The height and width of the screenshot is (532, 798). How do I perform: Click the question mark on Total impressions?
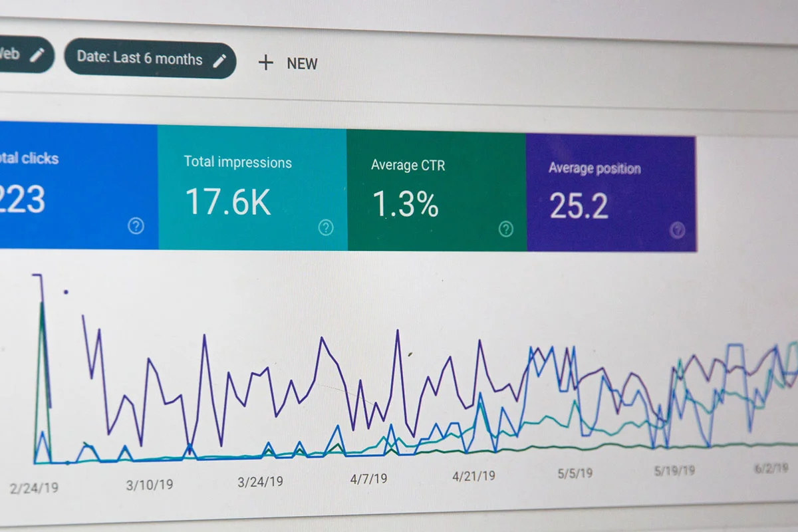tap(326, 228)
